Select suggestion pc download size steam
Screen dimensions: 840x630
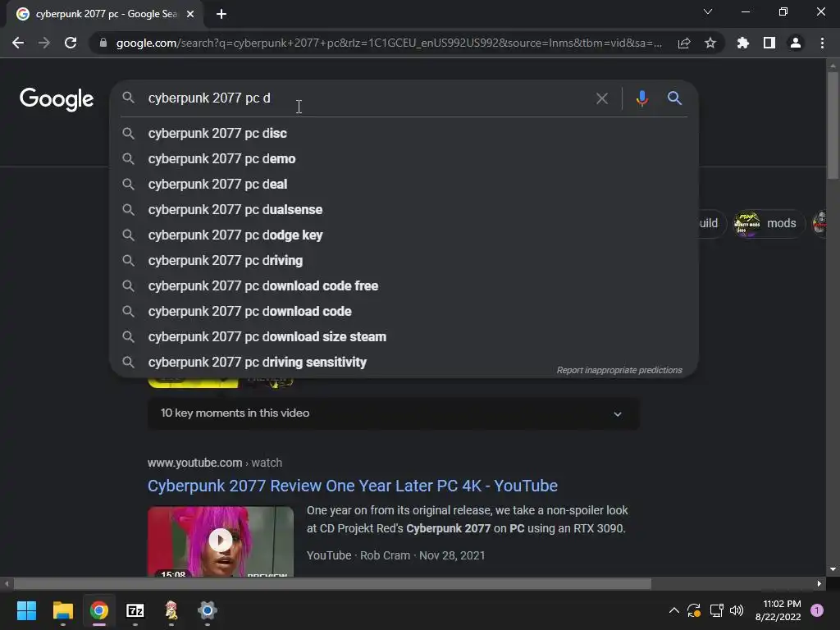[x=404, y=337]
